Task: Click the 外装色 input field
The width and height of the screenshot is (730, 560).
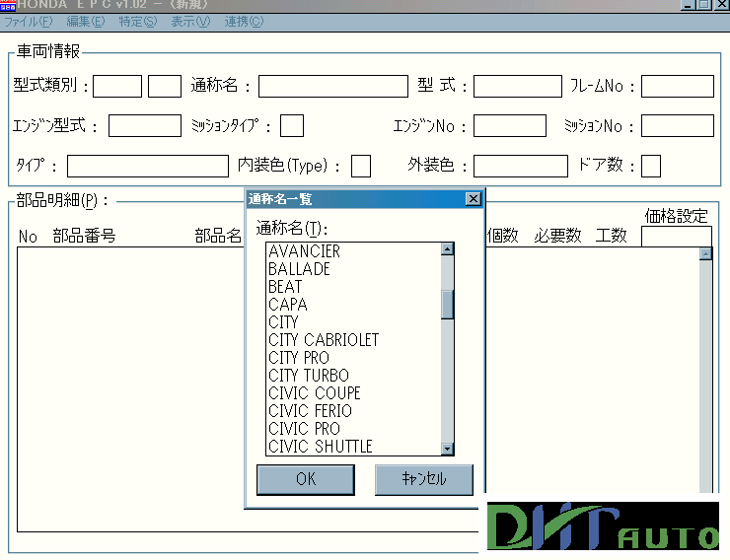Action: 521,166
